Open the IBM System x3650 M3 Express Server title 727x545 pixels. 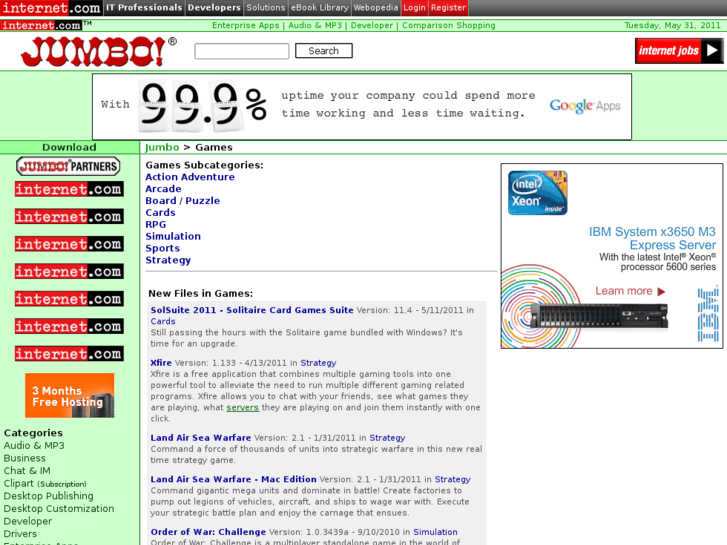(x=652, y=238)
